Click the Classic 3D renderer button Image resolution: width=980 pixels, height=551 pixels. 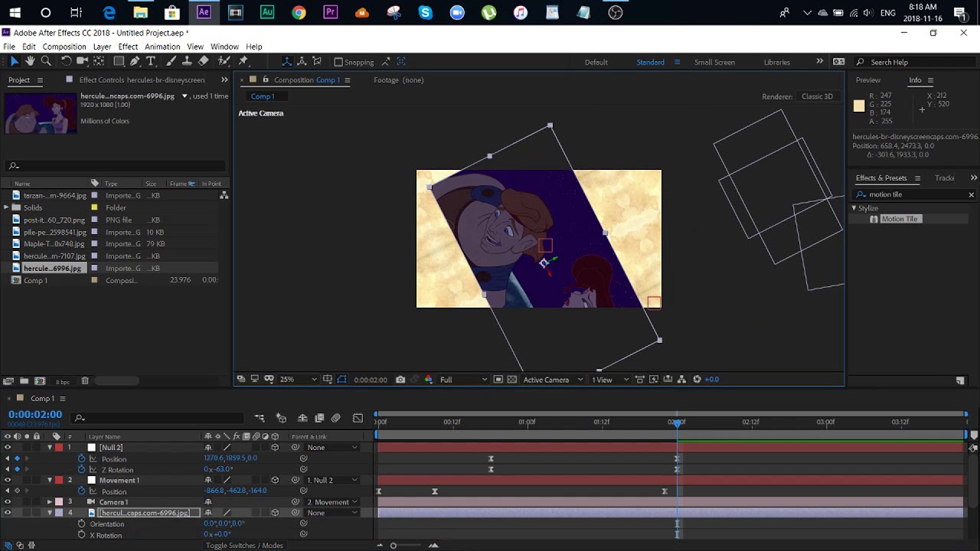pos(817,96)
